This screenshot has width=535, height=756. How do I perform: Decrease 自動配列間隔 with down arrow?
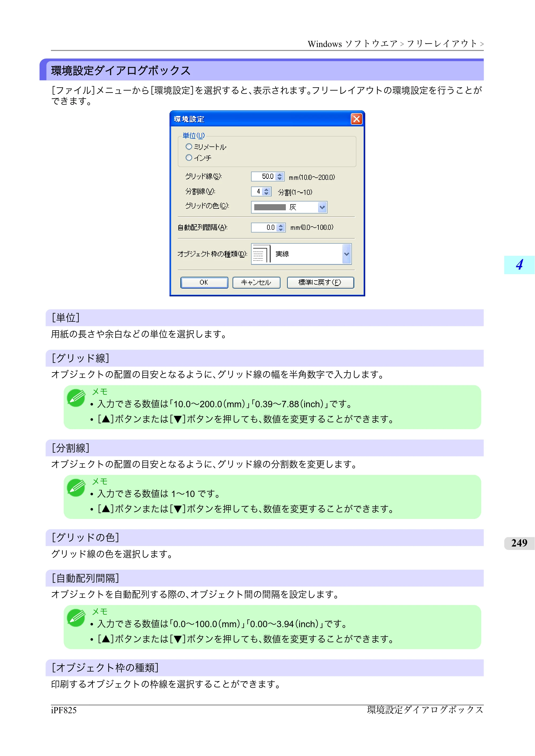[x=281, y=230]
